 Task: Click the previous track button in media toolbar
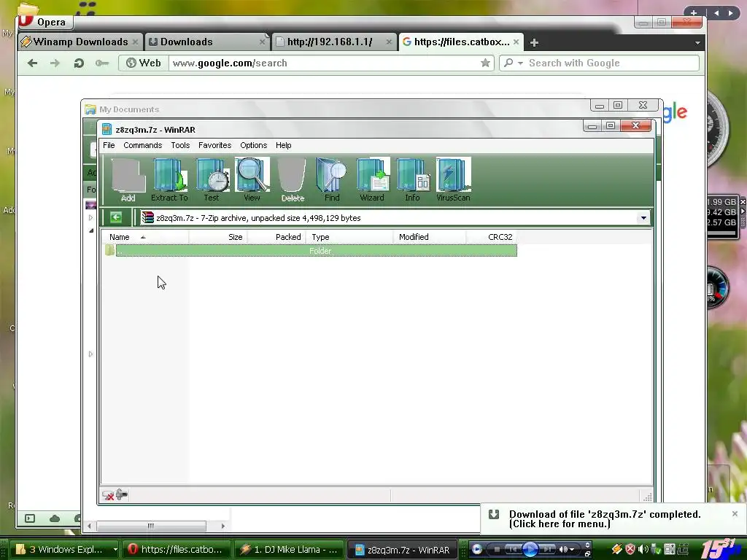[x=513, y=549]
